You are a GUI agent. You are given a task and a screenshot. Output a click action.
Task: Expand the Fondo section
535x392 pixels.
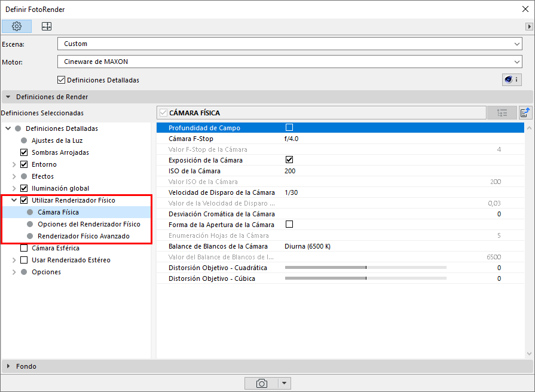point(8,366)
